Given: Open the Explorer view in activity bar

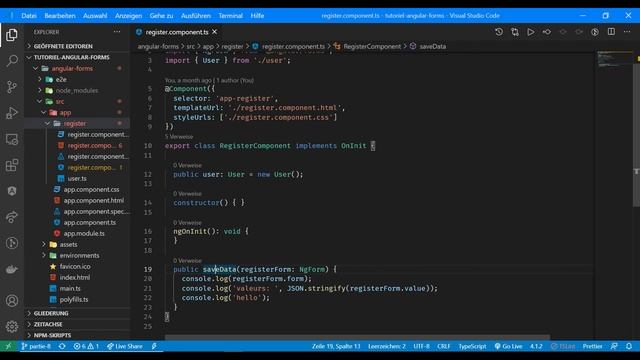Looking at the screenshot, I should coord(12,35).
